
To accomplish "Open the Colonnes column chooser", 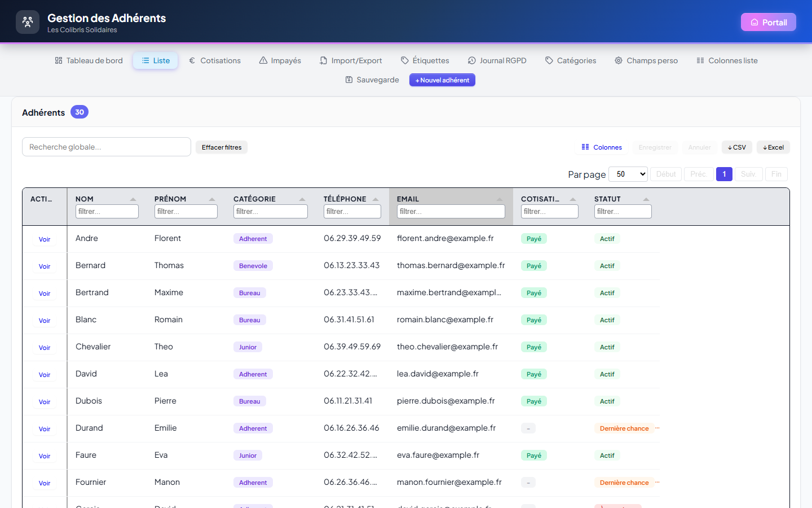I will coord(602,147).
